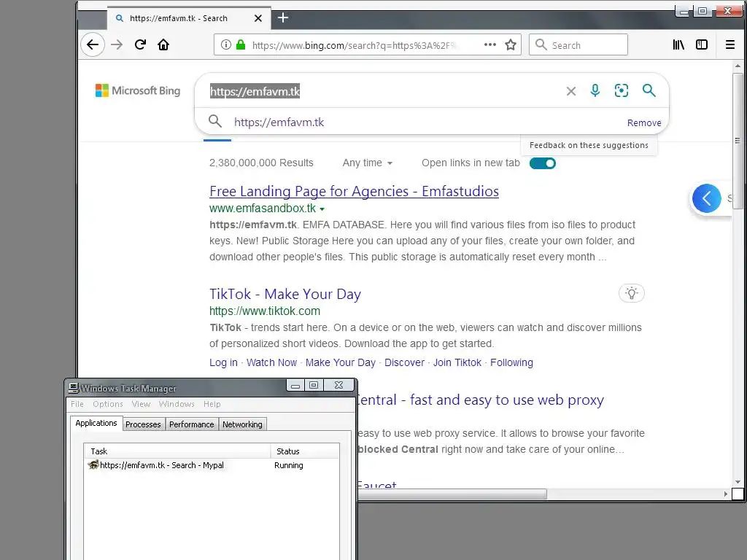The width and height of the screenshot is (747, 560).
Task: Select the https://emfavm.tk - Search browser tab
Action: click(189, 18)
